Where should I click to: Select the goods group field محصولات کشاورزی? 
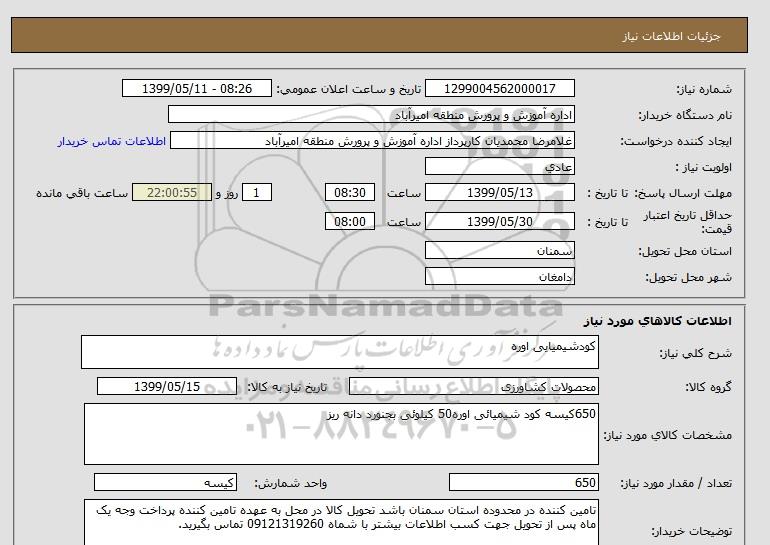coord(473,386)
